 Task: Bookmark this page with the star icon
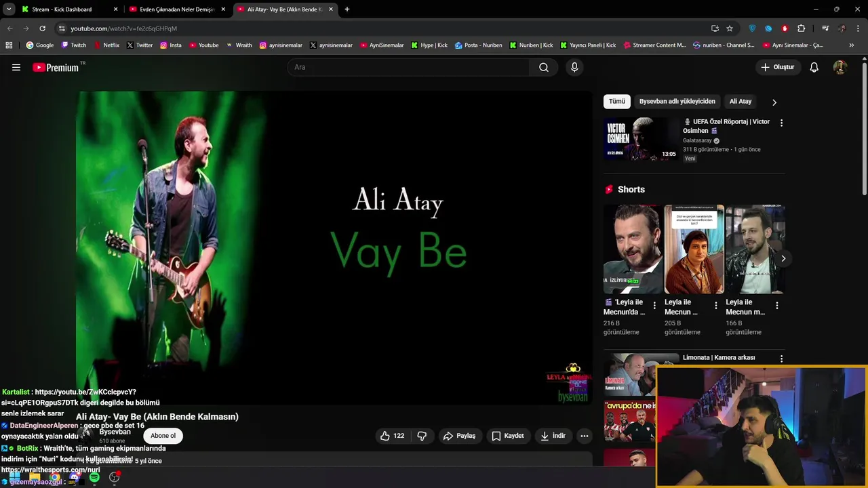point(730,28)
